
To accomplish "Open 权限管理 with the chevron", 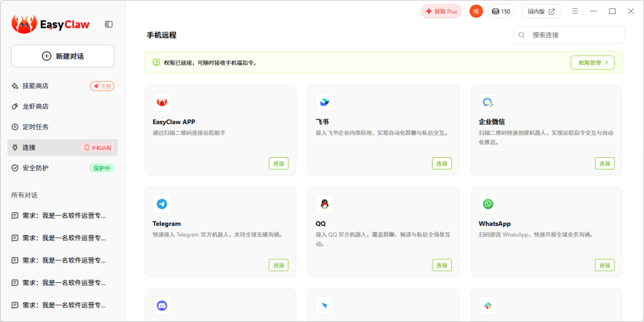I will 592,63.
